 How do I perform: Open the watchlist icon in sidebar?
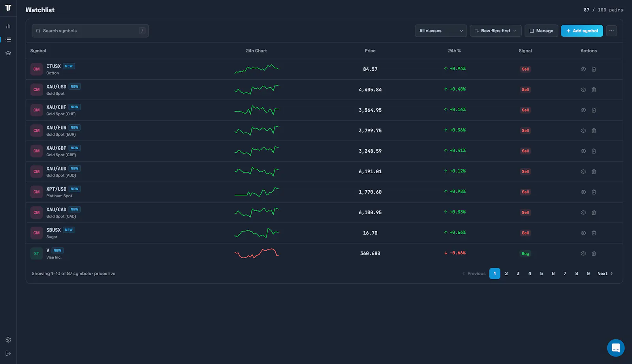[x=8, y=39]
